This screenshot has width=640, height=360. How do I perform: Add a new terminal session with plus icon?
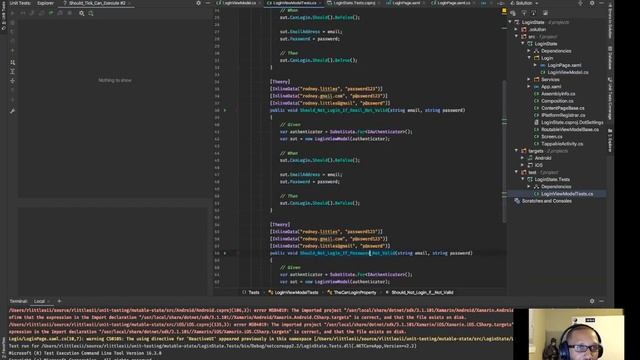pos(59,301)
